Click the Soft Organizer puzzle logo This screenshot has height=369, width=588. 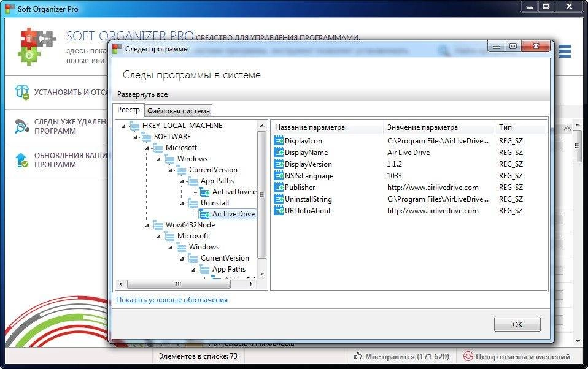point(36,46)
